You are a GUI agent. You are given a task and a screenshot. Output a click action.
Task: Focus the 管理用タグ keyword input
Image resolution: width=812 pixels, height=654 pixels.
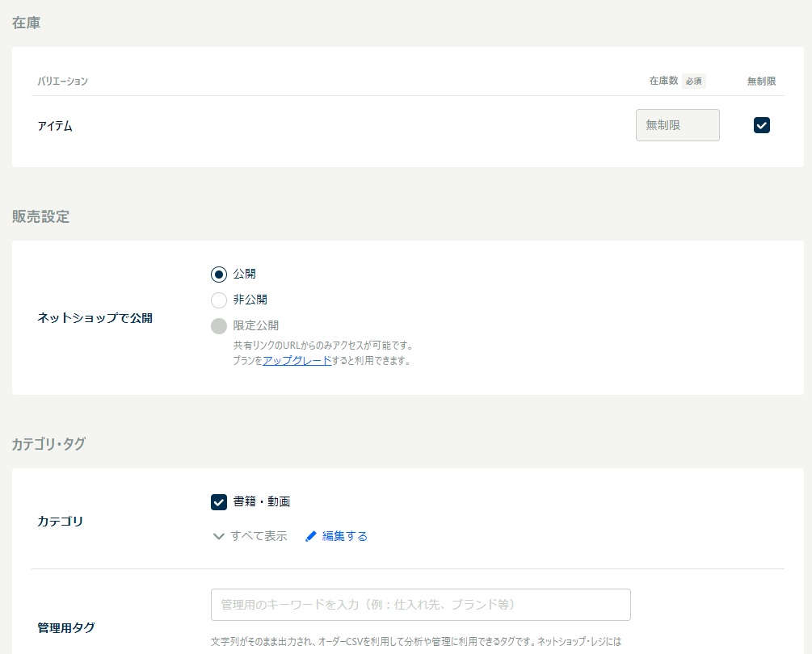[x=420, y=605]
